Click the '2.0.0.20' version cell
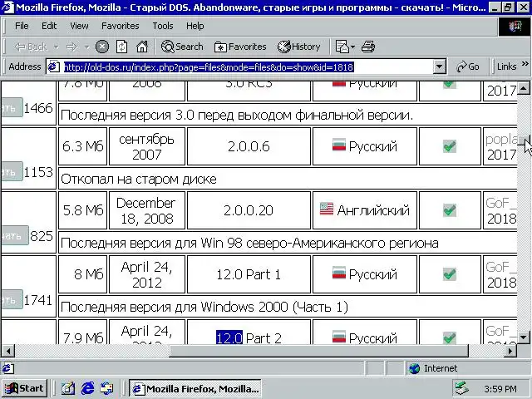532x399 pixels. pyautogui.click(x=249, y=210)
